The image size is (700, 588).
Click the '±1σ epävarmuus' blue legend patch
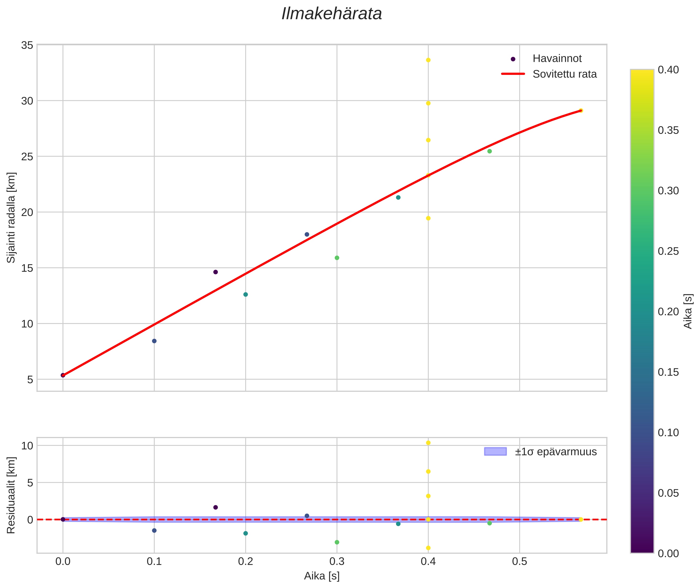tap(495, 452)
